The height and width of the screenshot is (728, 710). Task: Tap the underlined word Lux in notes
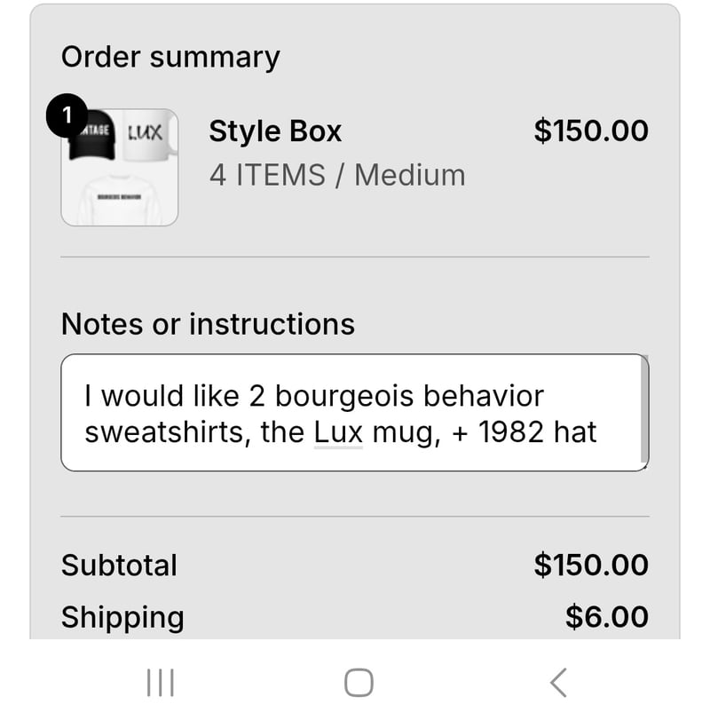click(x=338, y=432)
